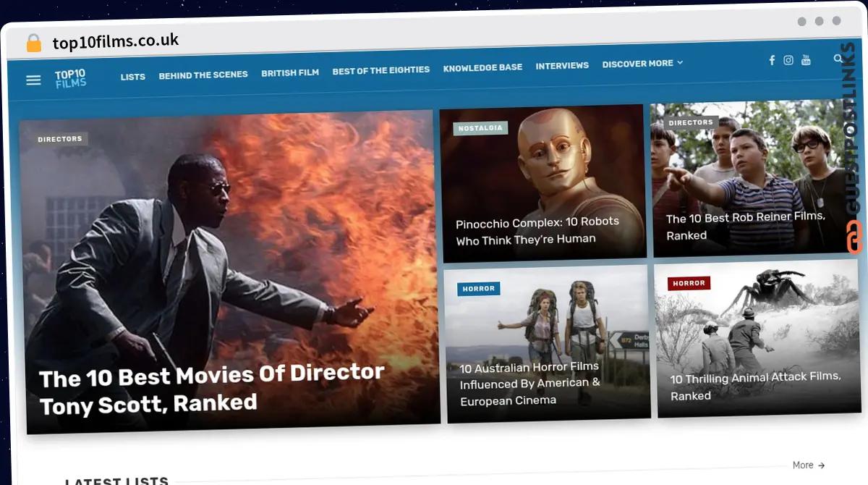Visit the Facebook page icon
This screenshot has height=485, width=868.
point(772,60)
